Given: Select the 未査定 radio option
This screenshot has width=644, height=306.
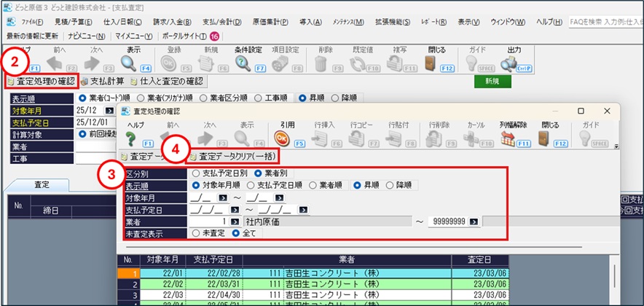Looking at the screenshot, I should click(x=195, y=233).
